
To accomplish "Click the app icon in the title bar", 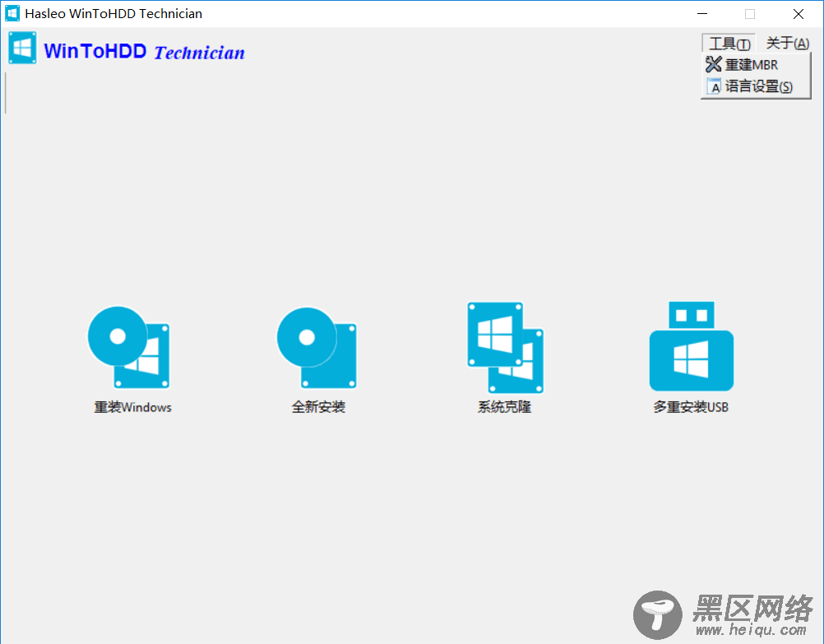I will tap(12, 14).
